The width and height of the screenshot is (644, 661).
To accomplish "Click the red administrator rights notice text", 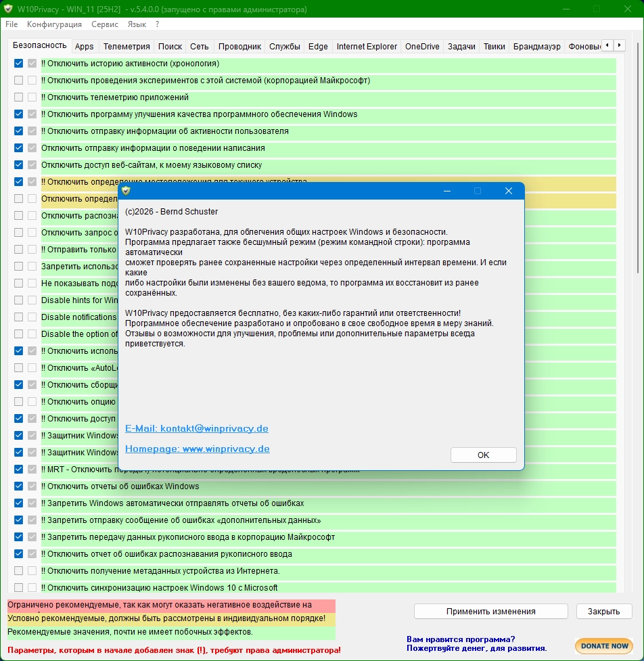I will coord(174,650).
